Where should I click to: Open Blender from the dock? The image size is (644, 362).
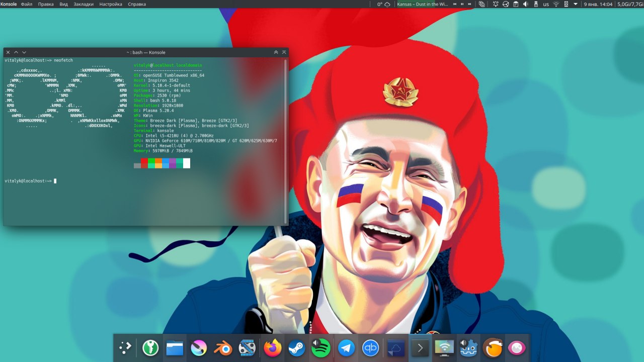pos(223,348)
